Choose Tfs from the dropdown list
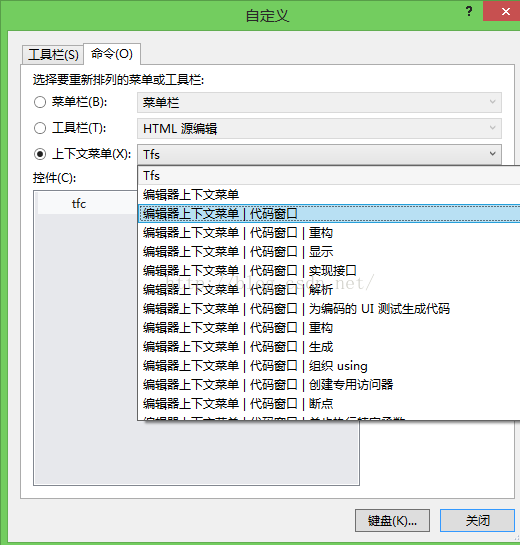 pos(329,176)
